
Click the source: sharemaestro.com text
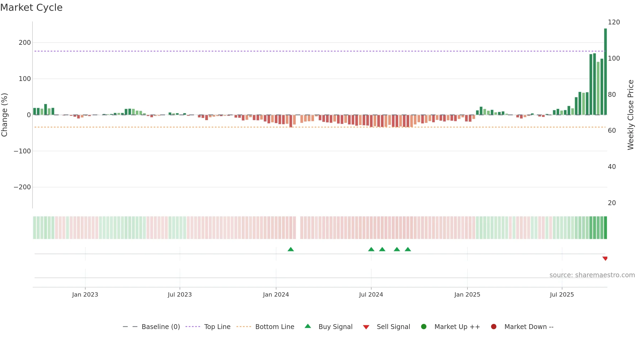coord(592,275)
